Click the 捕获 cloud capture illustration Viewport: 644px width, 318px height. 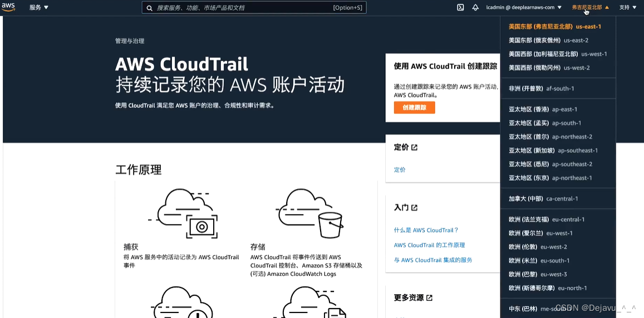point(183,213)
